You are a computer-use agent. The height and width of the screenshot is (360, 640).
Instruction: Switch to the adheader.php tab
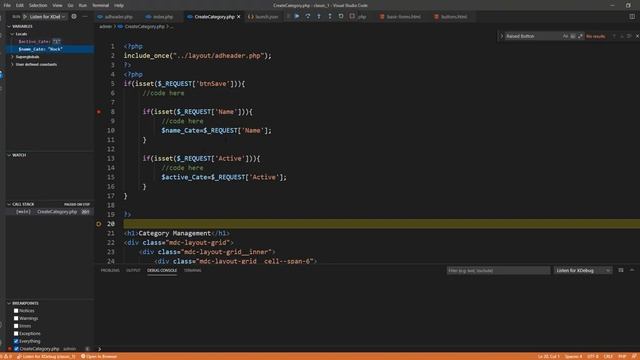tap(116, 17)
